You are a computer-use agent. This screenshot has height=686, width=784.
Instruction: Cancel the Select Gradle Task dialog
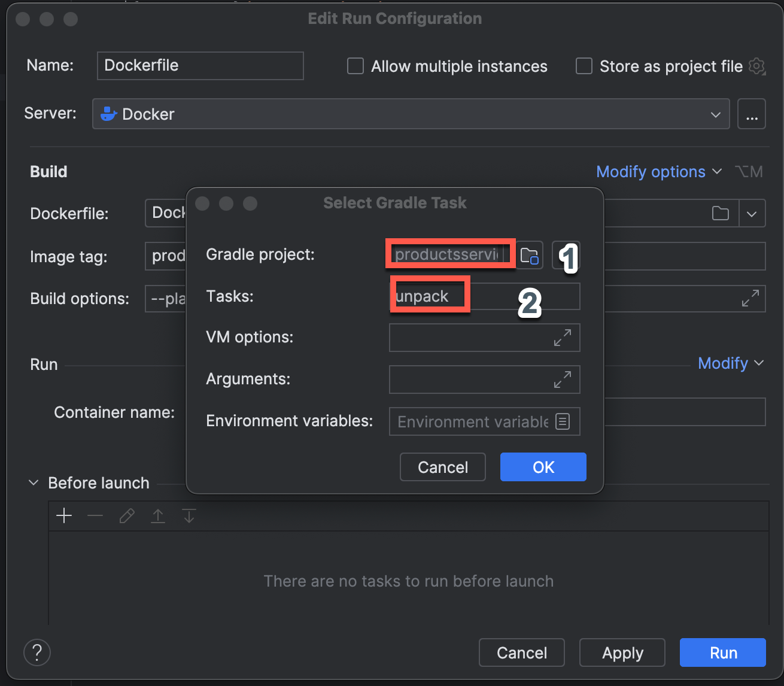443,467
